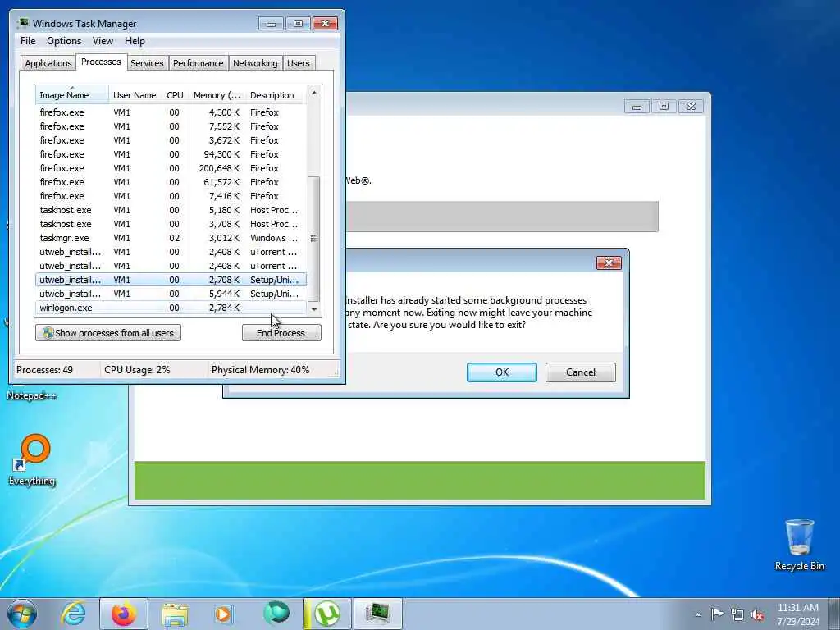Image resolution: width=840 pixels, height=630 pixels.
Task: Launch Internet Explorer from the taskbar
Action: [73, 614]
